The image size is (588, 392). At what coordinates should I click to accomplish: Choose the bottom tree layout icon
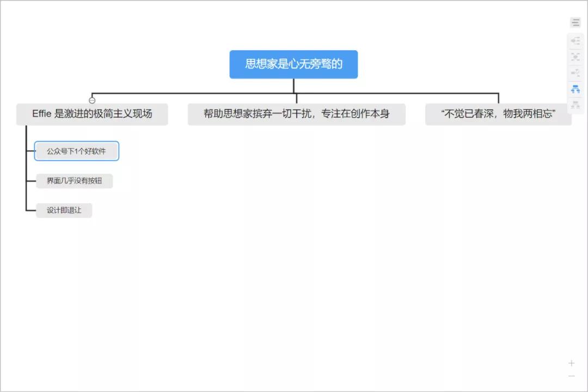(575, 105)
